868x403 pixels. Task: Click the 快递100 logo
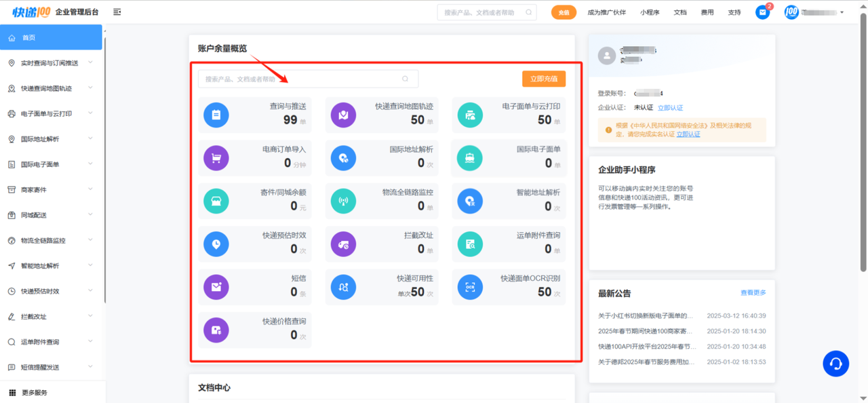pyautogui.click(x=31, y=12)
